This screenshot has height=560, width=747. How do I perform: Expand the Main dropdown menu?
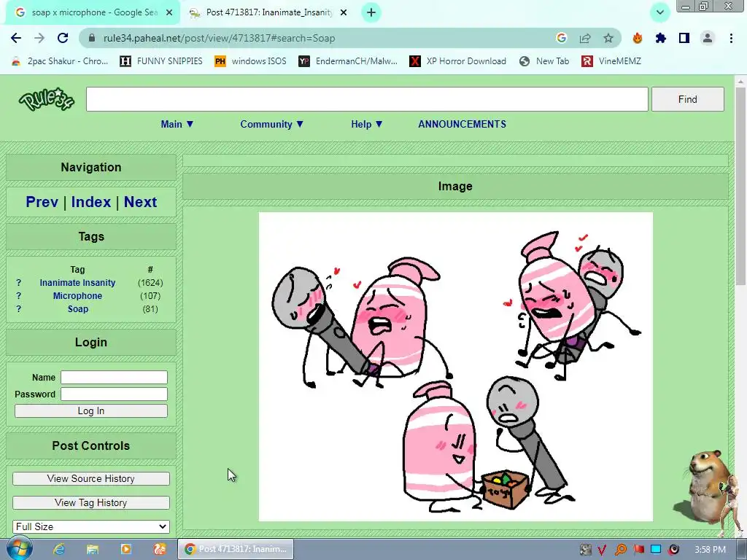(177, 124)
